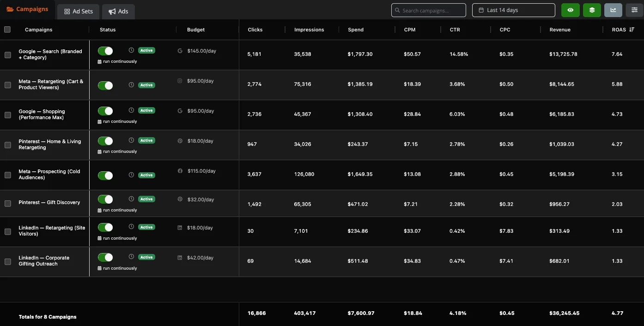Image resolution: width=644 pixels, height=326 pixels.
Task: Click the Search campaigns input field
Action: pos(429,10)
